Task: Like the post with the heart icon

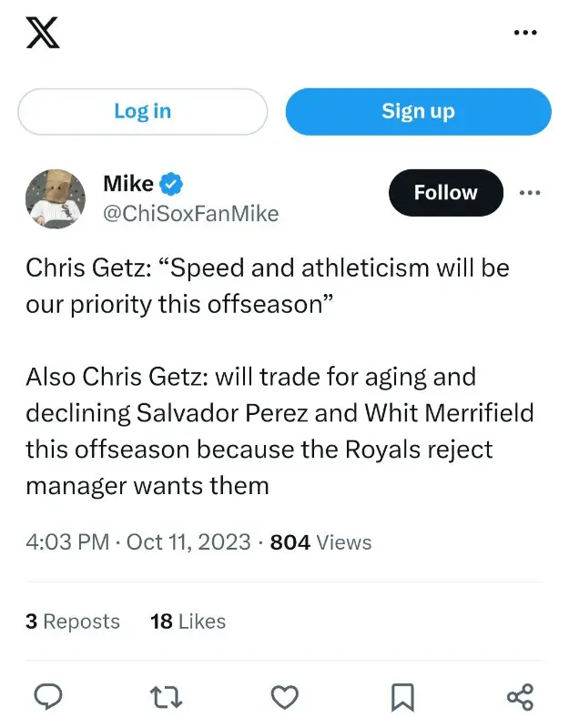Action: click(285, 697)
